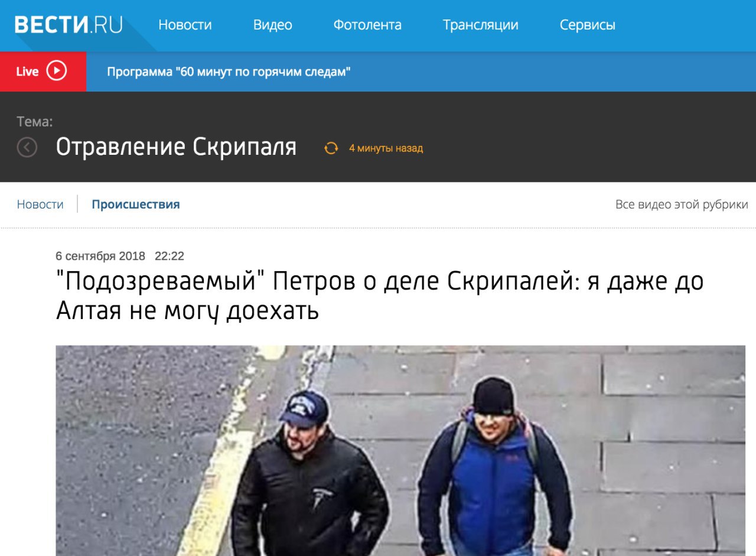The height and width of the screenshot is (556, 756).
Task: Click the "4 минуты назад" update label
Action: 386,148
